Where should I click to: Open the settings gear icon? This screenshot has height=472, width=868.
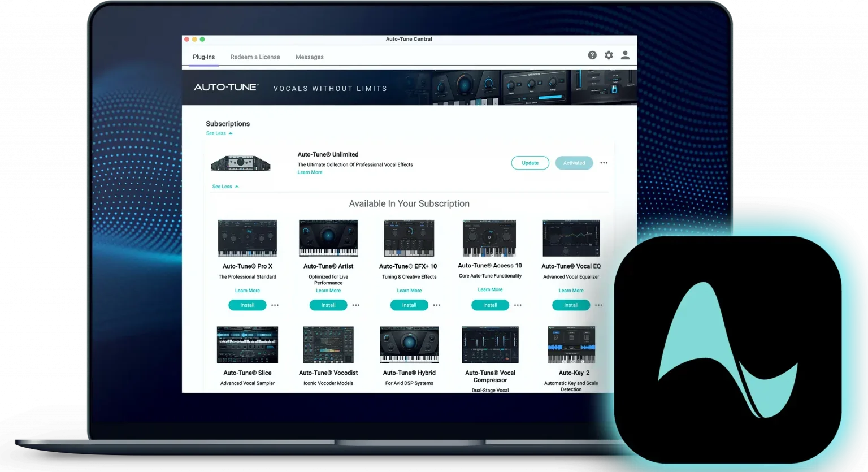pos(609,55)
